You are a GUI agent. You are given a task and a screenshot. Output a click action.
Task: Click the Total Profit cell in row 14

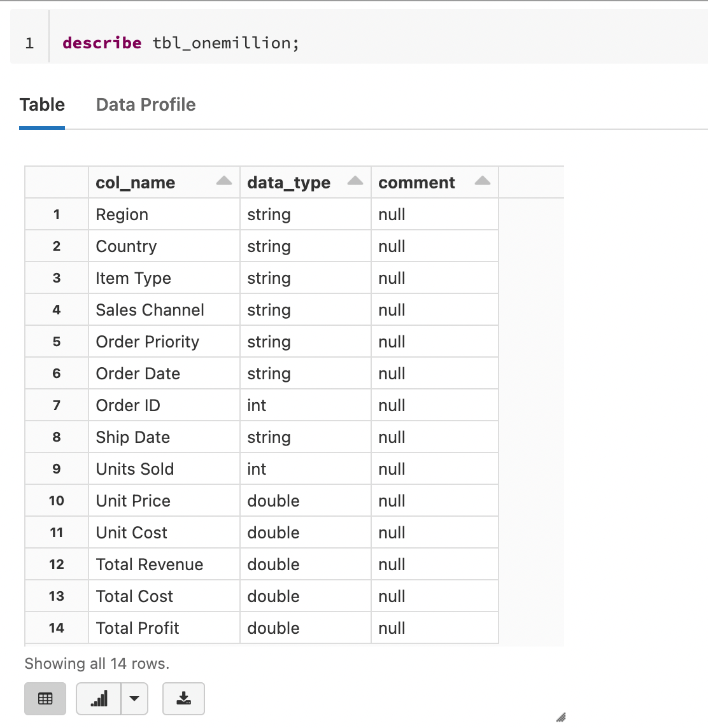point(138,628)
